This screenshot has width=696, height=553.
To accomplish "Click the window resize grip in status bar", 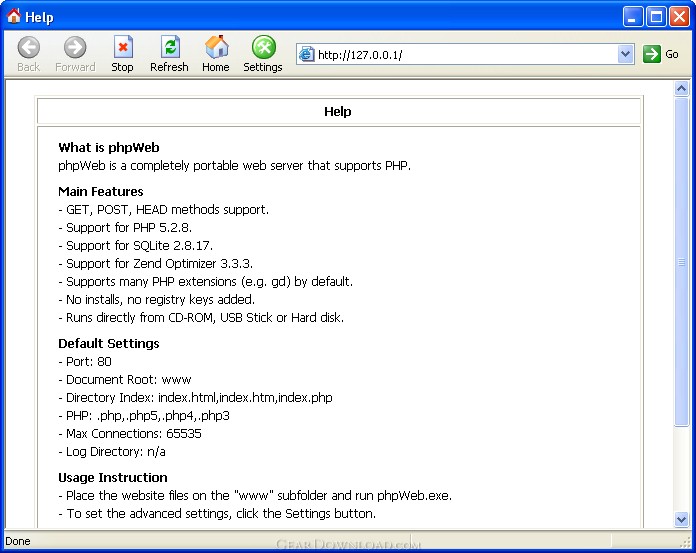I will [x=685, y=542].
